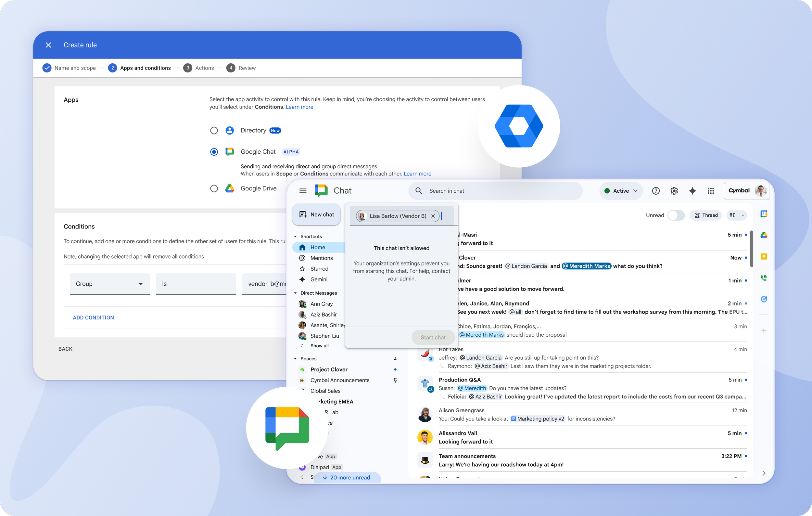This screenshot has height=516, width=812.
Task: Click the New chat button
Action: pos(316,214)
